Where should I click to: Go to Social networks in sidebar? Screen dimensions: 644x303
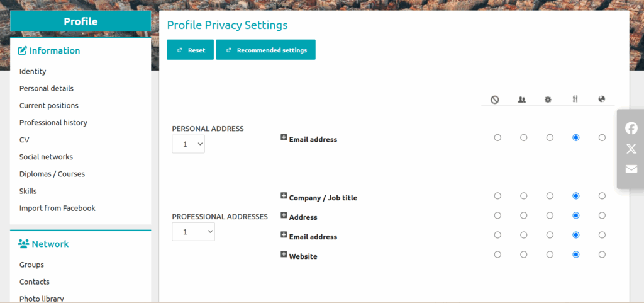click(x=46, y=157)
